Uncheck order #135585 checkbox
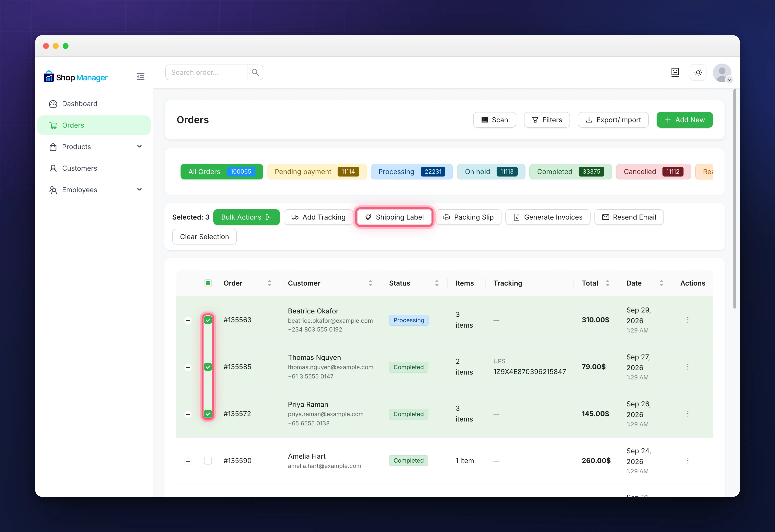775x532 pixels. tap(208, 367)
